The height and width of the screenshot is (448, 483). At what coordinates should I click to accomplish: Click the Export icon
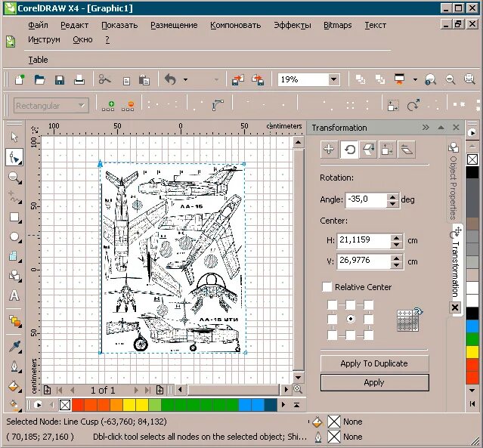(258, 80)
